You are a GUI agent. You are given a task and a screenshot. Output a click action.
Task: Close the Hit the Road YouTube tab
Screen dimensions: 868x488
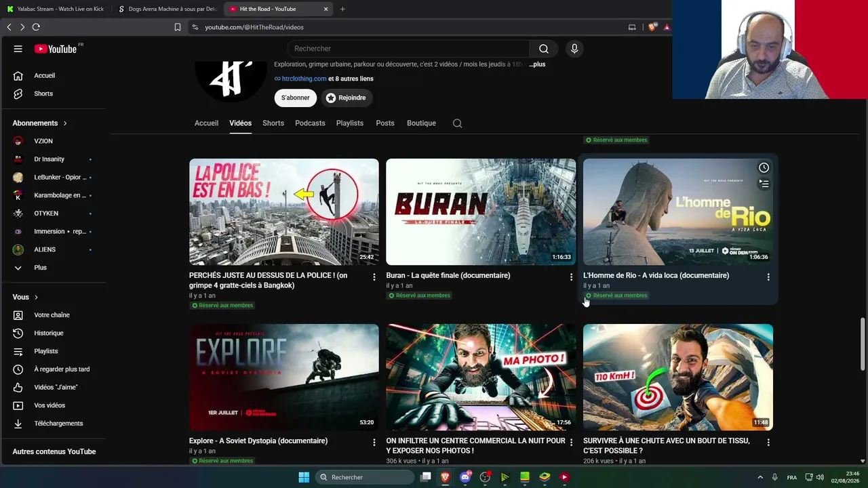[325, 9]
